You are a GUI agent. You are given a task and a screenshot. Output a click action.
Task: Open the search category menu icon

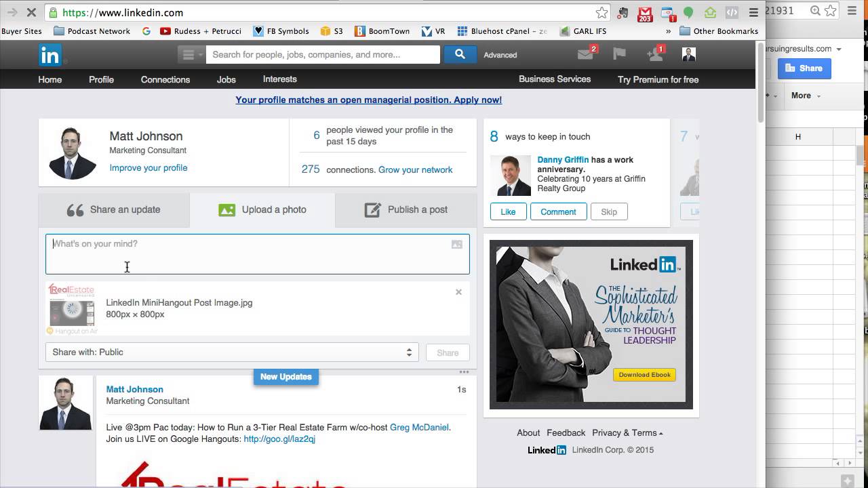tap(191, 55)
